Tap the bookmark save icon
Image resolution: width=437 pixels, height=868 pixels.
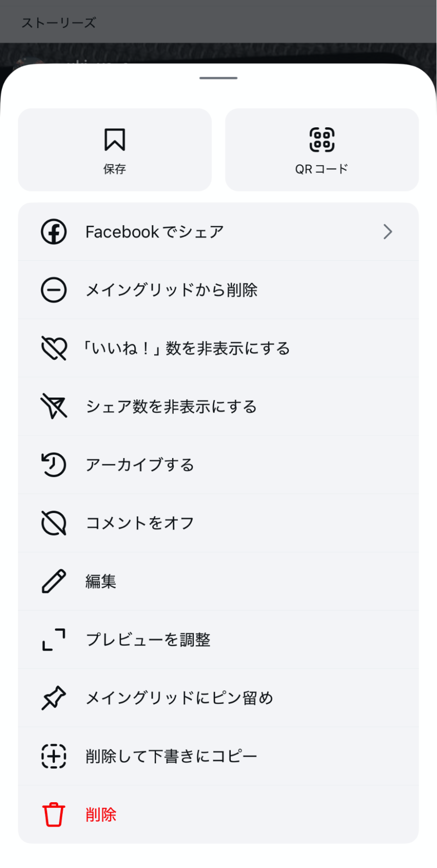click(114, 140)
